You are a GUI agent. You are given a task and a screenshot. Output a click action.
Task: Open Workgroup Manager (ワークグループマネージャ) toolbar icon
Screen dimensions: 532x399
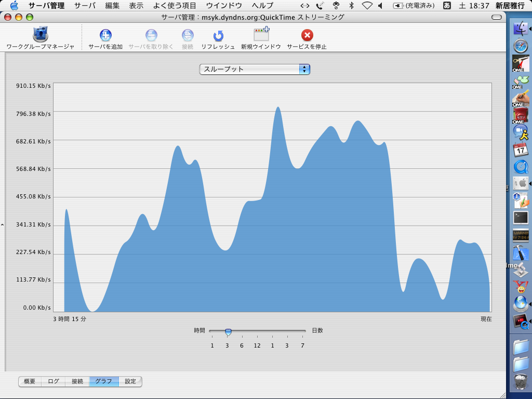click(x=40, y=35)
